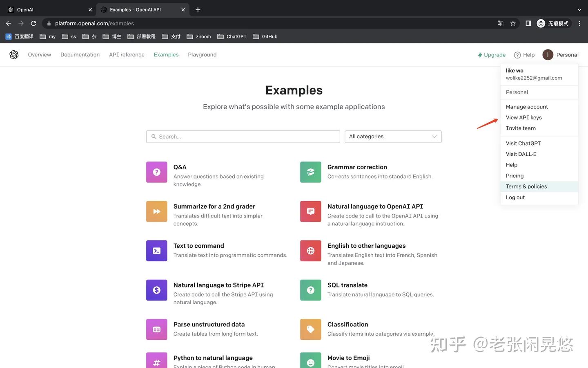588x368 pixels.
Task: Click the Q&A example icon
Action: pos(156,172)
